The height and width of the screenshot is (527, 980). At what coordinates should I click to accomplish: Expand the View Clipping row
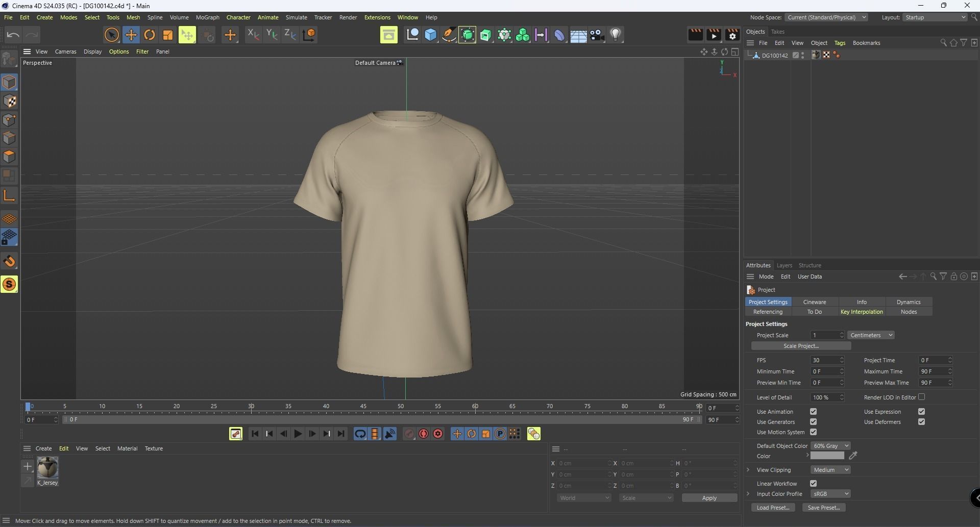pyautogui.click(x=748, y=470)
